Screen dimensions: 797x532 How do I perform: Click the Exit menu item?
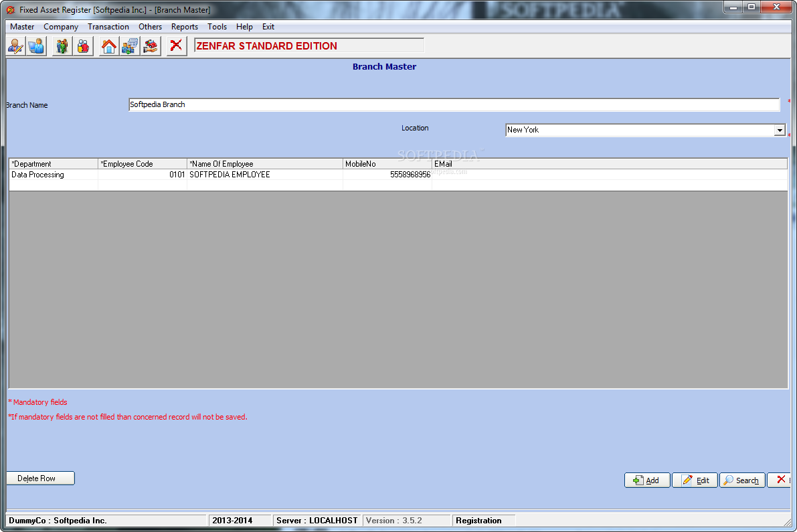click(x=268, y=26)
